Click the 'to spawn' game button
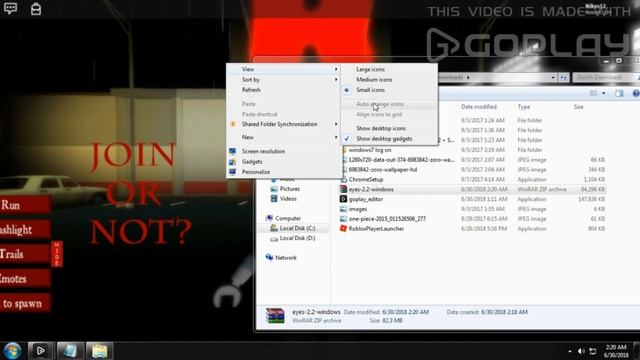The height and width of the screenshot is (360, 640). (24, 303)
